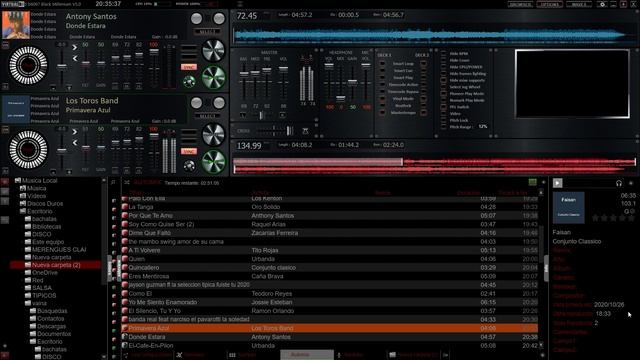Select the Nueva carpeta (2) folder
Screen dimensions: 640x360
[56, 265]
